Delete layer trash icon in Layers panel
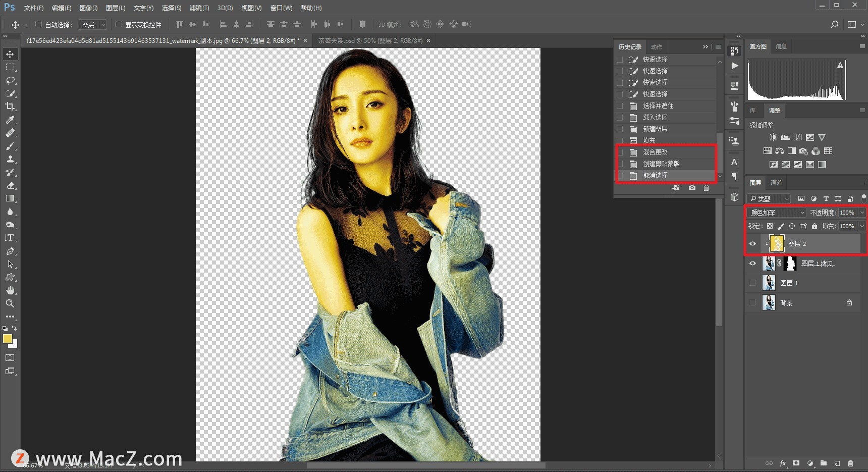This screenshot has width=868, height=472. (x=850, y=463)
